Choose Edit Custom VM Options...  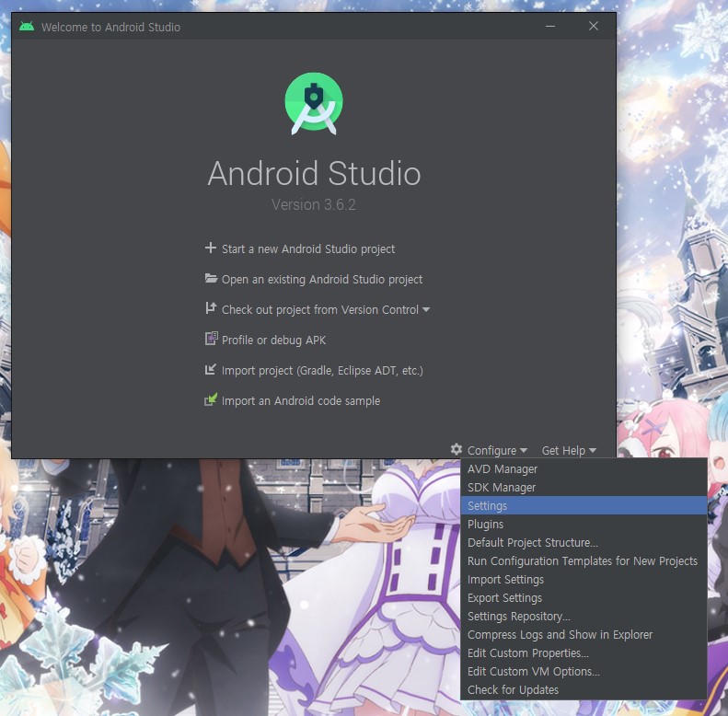[584, 672]
